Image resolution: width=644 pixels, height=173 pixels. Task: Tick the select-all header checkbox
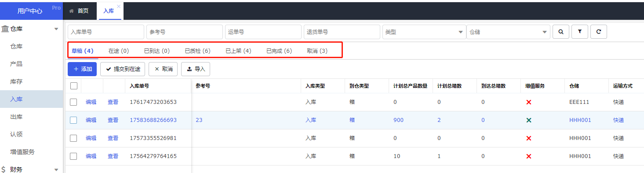pos(74,86)
